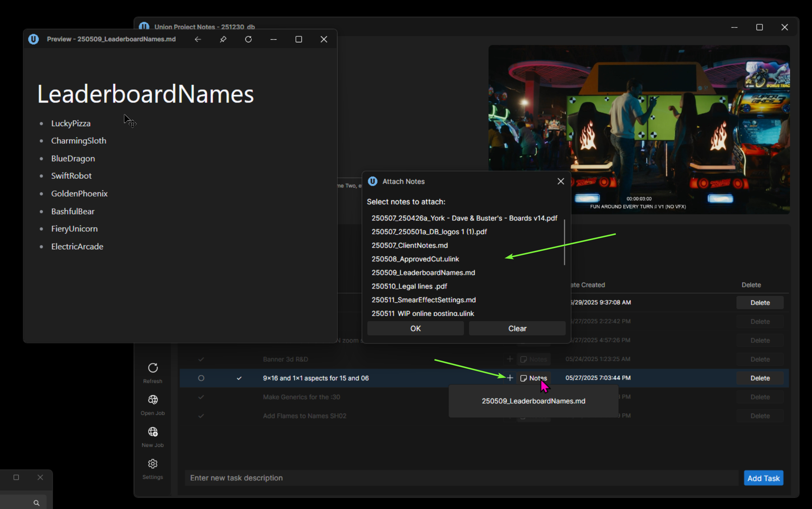Image resolution: width=812 pixels, height=509 pixels.
Task: Confirm with OK in Attach Notes
Action: pyautogui.click(x=415, y=328)
